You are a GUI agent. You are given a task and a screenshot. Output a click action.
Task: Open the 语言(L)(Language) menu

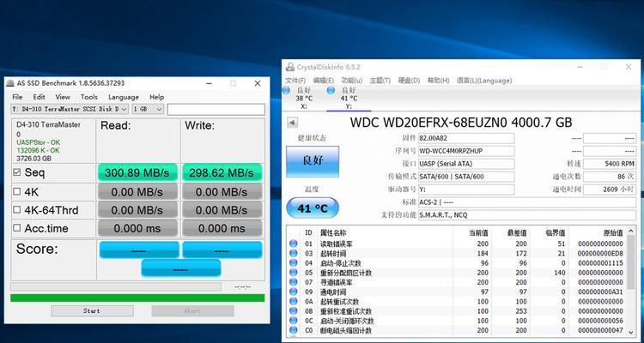[484, 81]
